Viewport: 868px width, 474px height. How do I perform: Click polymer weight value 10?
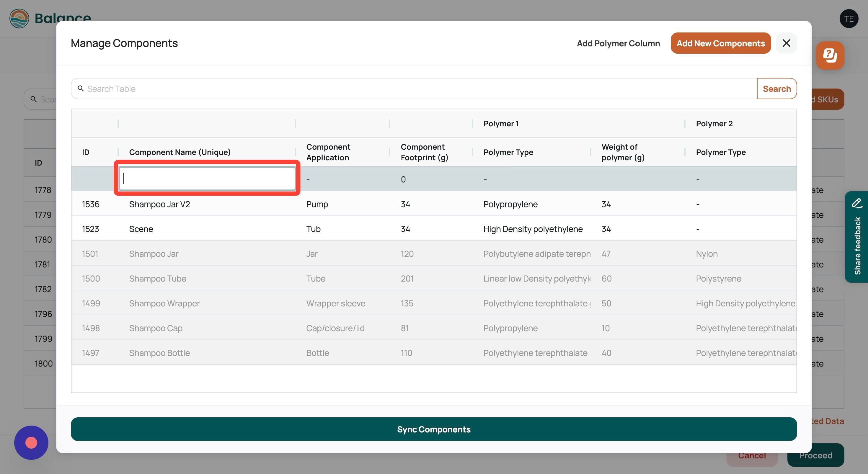point(605,328)
